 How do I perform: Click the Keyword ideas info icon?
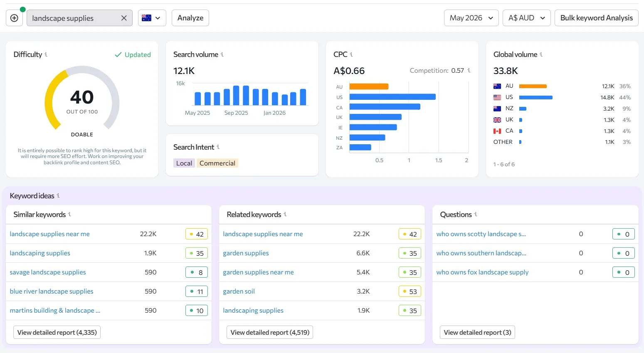(58, 195)
